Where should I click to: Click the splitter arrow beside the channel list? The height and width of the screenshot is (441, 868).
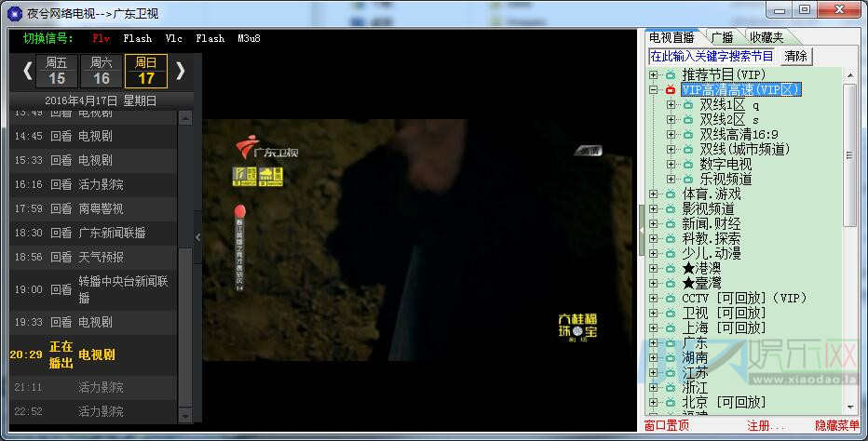tap(642, 230)
